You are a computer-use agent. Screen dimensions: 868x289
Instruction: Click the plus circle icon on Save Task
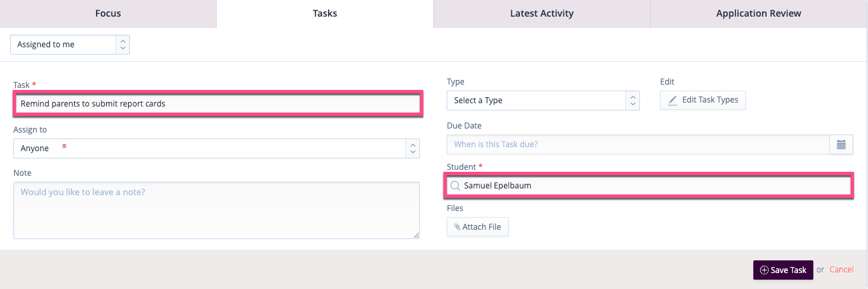point(764,270)
